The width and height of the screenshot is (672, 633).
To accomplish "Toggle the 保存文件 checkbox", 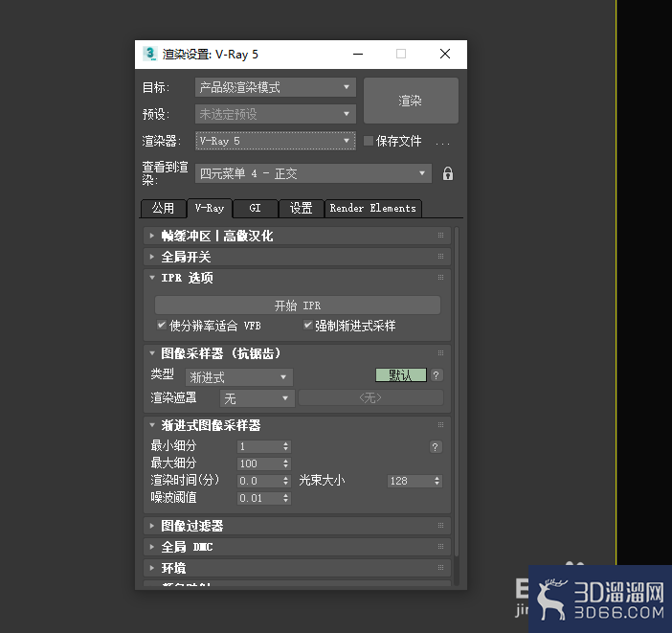I will click(369, 141).
